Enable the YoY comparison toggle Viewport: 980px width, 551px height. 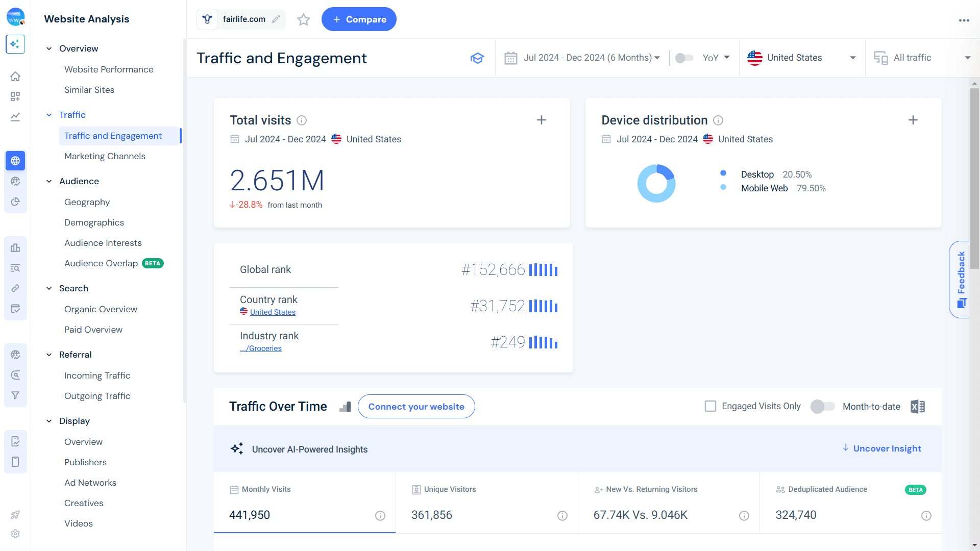click(684, 58)
